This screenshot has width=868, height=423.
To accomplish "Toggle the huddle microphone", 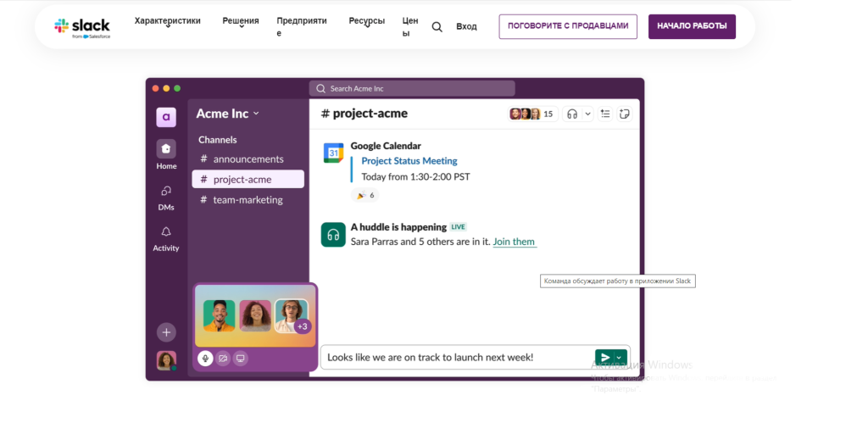I will pos(205,359).
